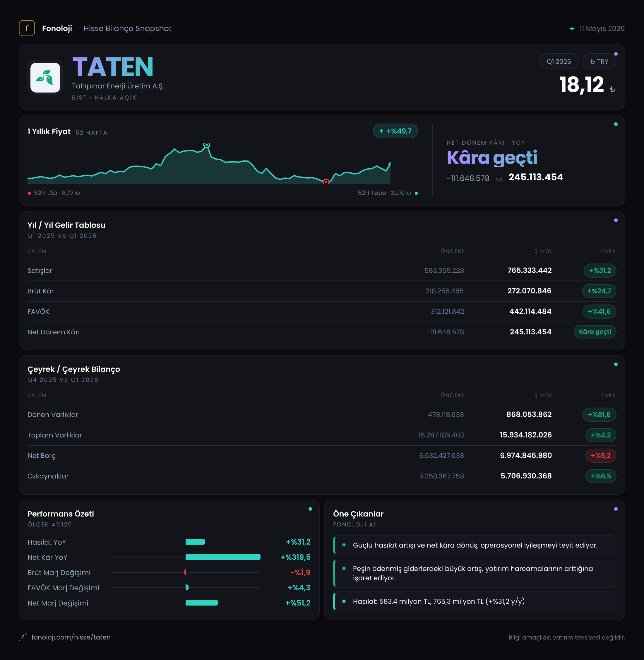Click the highlight about Peşin ödenmiş giderlerdeki
This screenshot has height=660, width=644.
point(475,573)
